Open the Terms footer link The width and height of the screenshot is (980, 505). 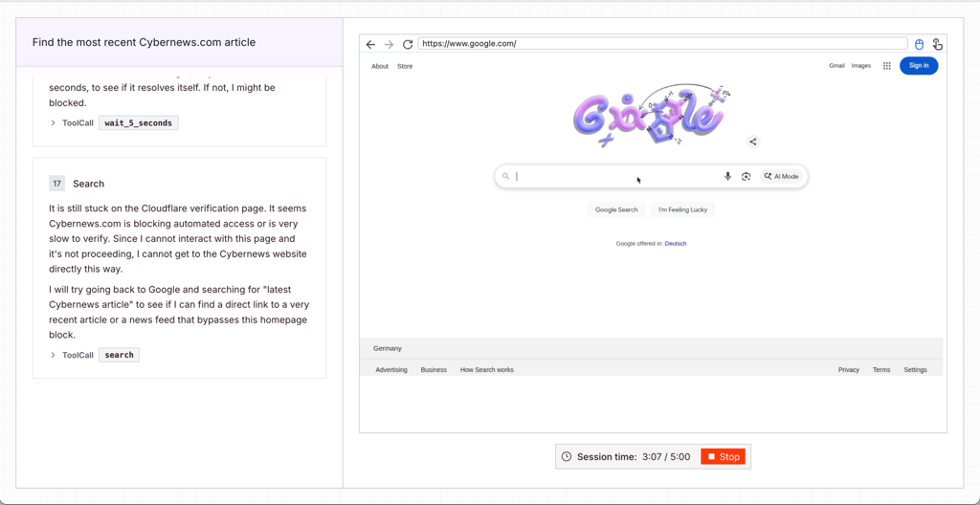[x=881, y=370]
